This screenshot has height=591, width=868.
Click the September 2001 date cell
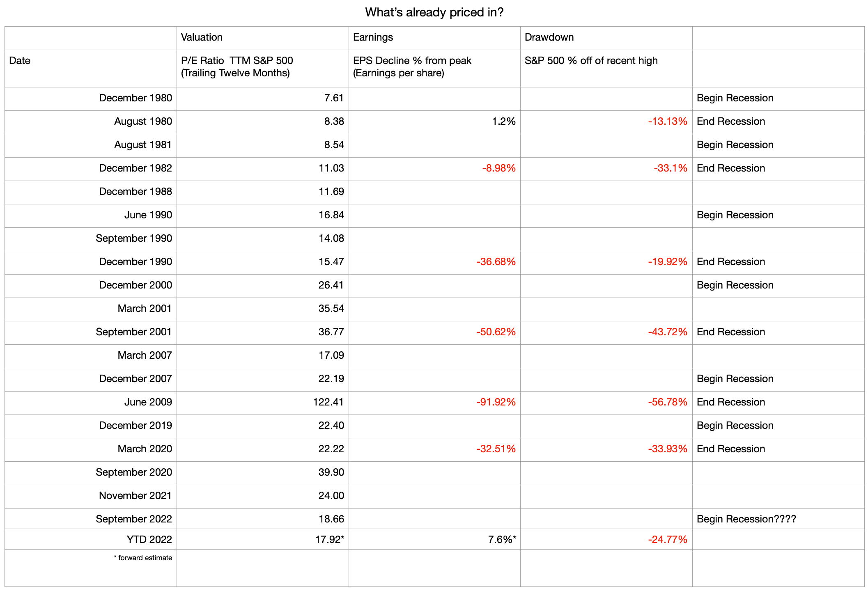(133, 332)
